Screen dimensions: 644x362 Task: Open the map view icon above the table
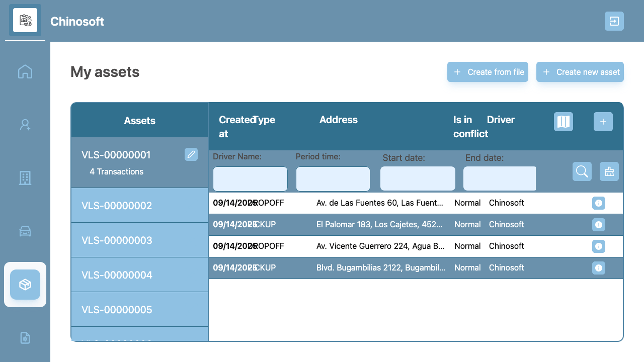563,121
